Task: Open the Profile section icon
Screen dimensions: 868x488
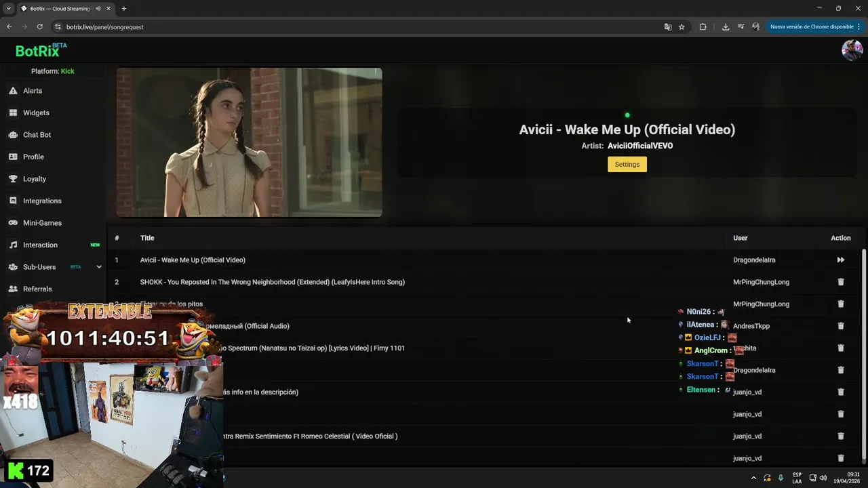Action: pyautogui.click(x=13, y=157)
